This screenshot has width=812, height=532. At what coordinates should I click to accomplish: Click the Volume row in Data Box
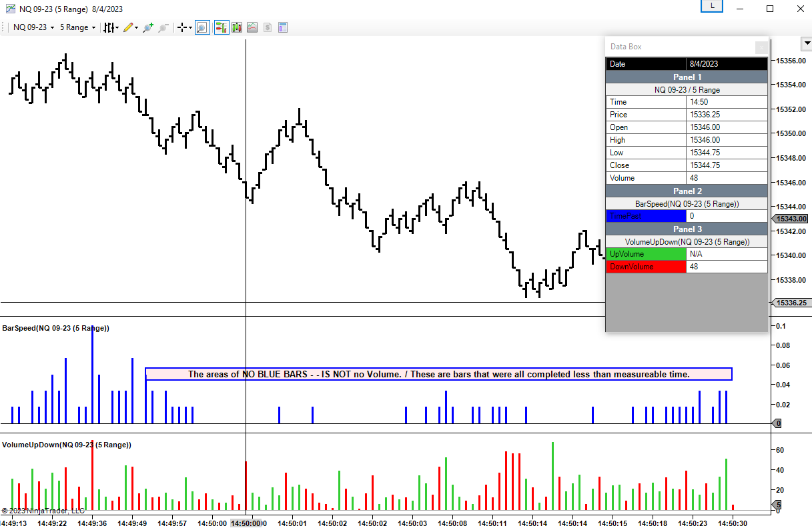687,178
